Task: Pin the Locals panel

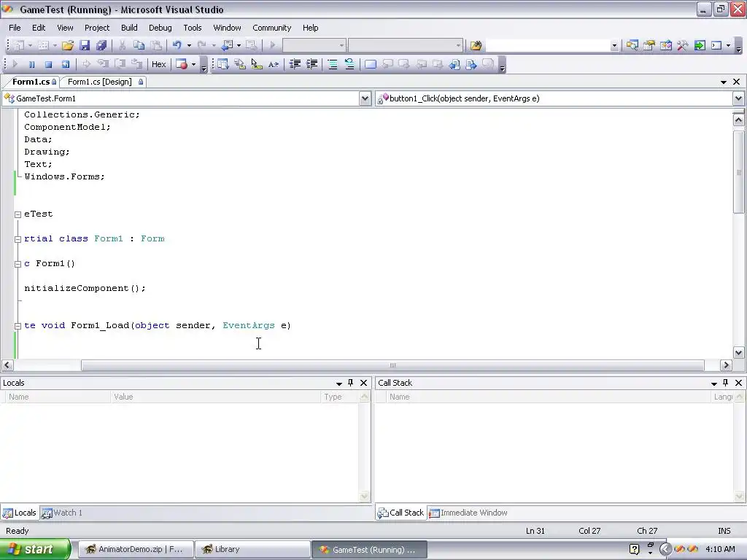Action: pyautogui.click(x=351, y=383)
